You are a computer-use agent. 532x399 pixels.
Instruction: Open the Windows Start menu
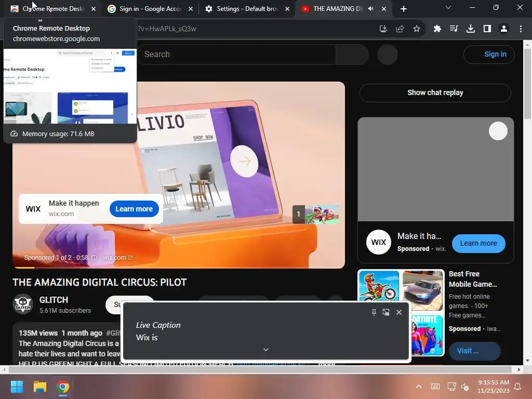pyautogui.click(x=17, y=387)
